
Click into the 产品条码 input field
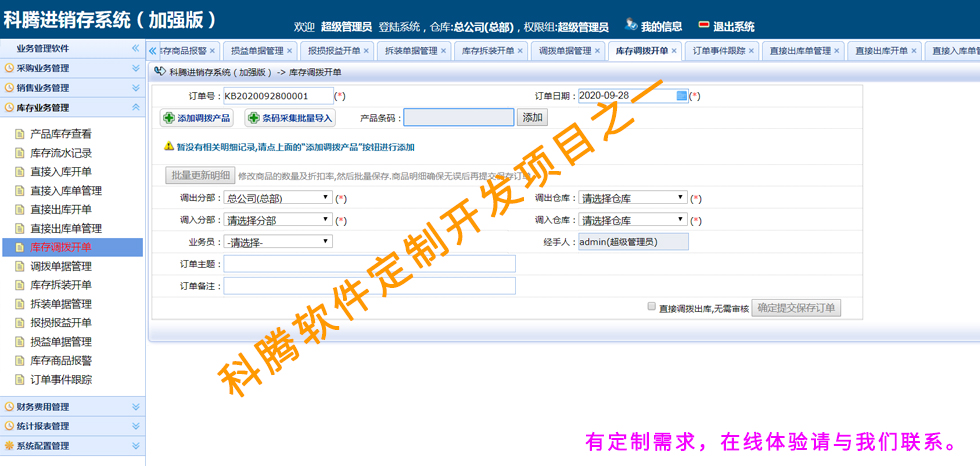pyautogui.click(x=459, y=117)
